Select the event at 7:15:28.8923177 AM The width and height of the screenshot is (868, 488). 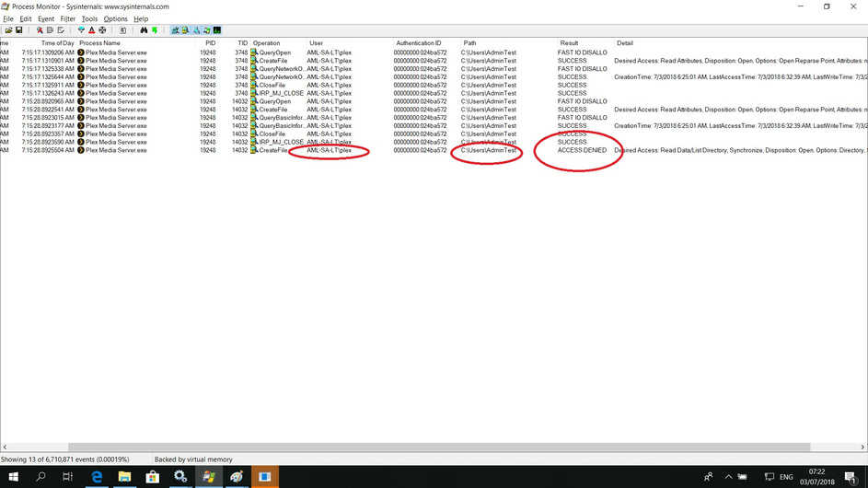pos(434,126)
